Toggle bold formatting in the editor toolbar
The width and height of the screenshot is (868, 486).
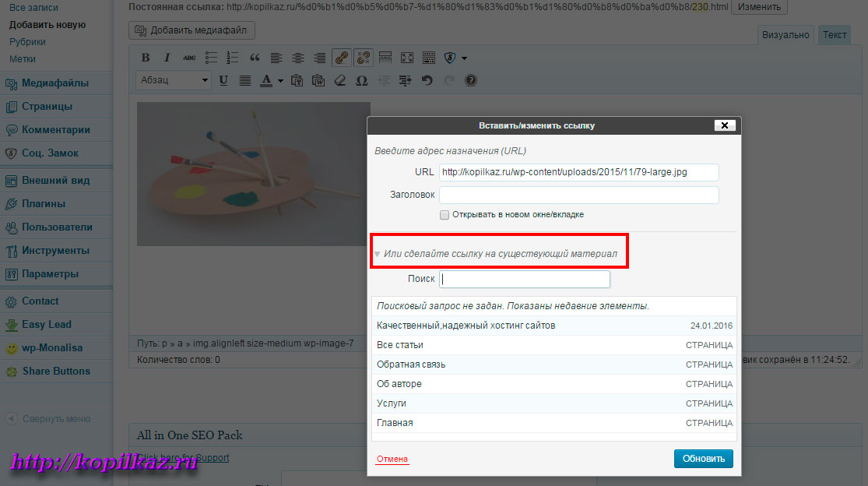[x=146, y=58]
